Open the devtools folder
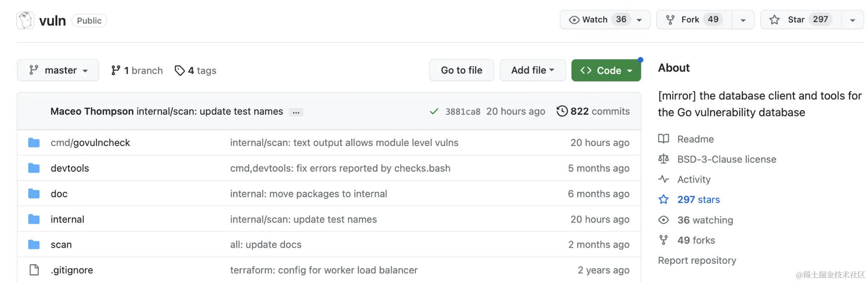 (70, 168)
